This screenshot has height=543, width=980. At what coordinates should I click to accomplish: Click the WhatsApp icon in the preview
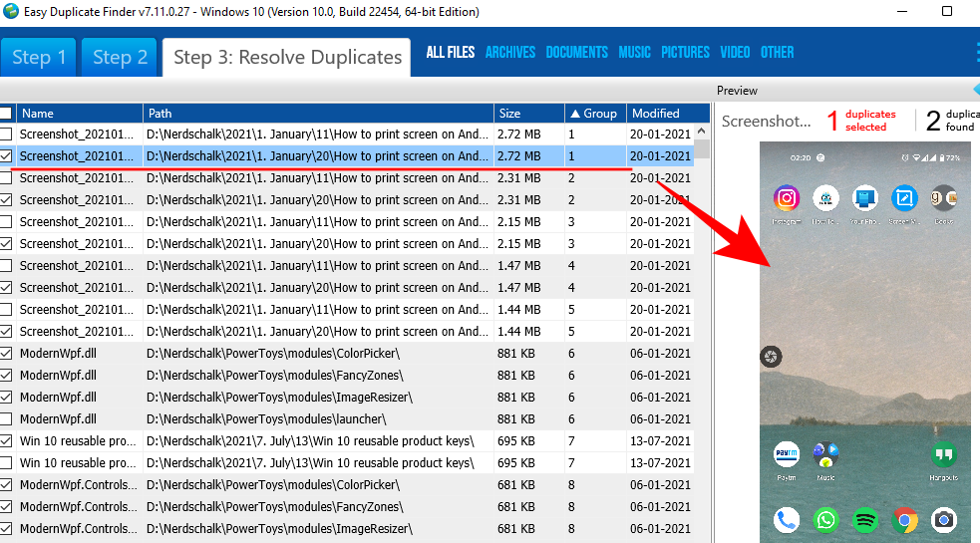click(x=825, y=519)
